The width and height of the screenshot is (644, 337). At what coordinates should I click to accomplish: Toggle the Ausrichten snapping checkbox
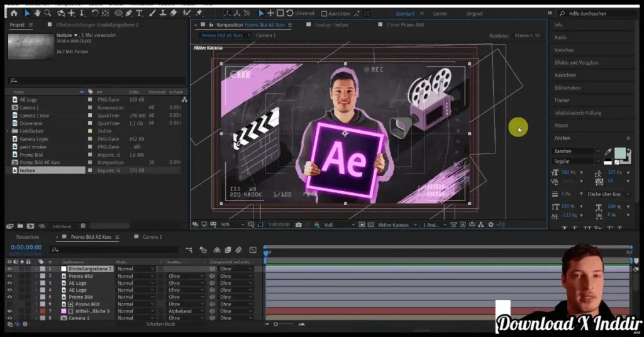[324, 14]
